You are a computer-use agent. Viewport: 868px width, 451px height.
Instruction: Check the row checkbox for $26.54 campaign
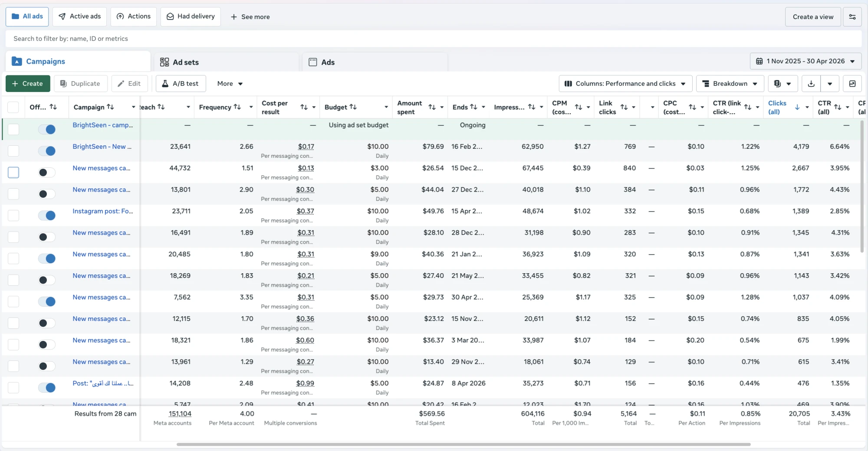coord(13,172)
